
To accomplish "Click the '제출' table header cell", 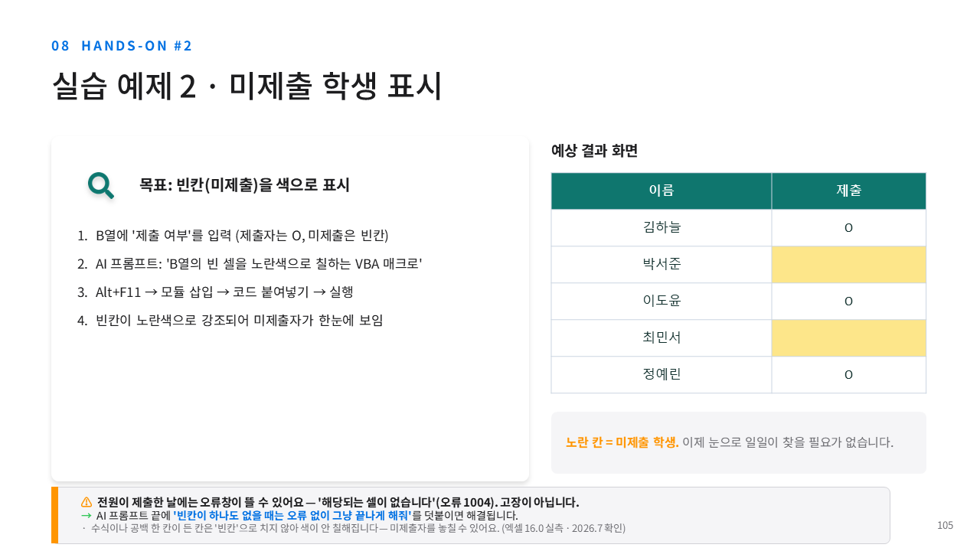I will tap(849, 191).
